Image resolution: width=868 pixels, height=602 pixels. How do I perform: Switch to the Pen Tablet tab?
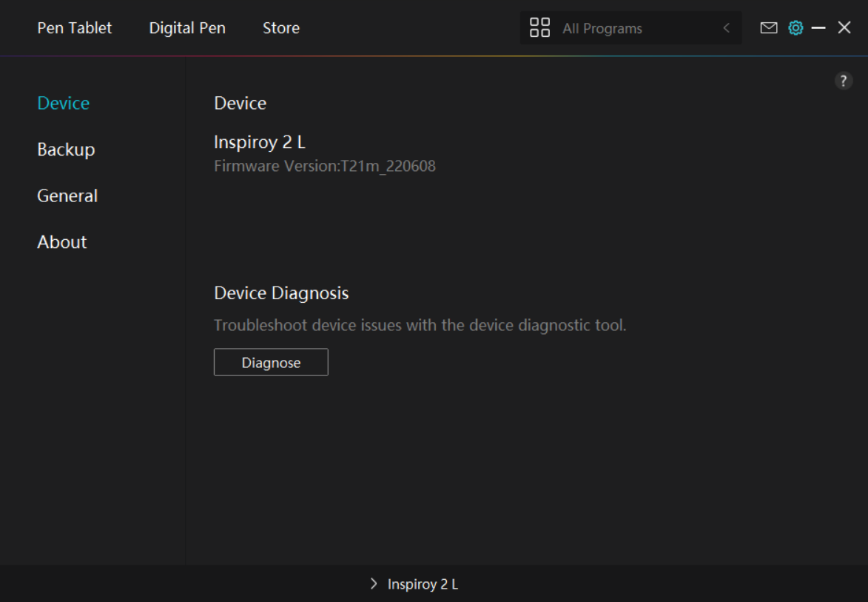pyautogui.click(x=75, y=28)
